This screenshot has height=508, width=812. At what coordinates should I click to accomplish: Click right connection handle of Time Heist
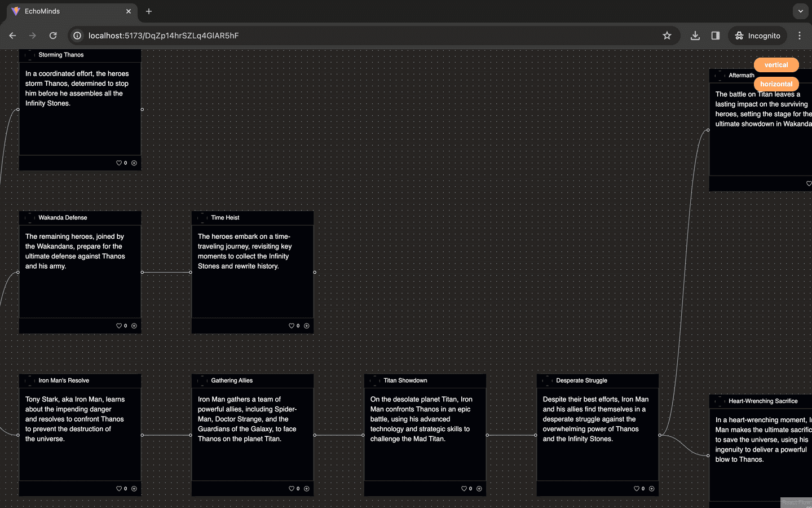coord(315,272)
